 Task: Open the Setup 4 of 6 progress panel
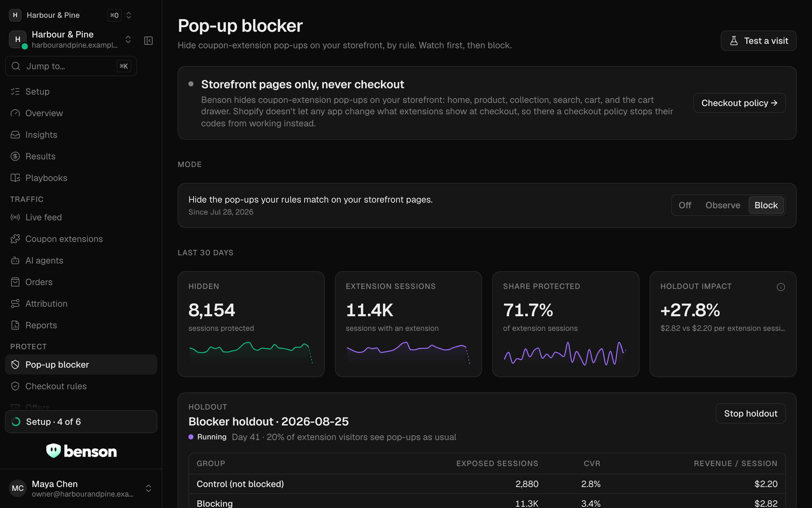coord(81,422)
